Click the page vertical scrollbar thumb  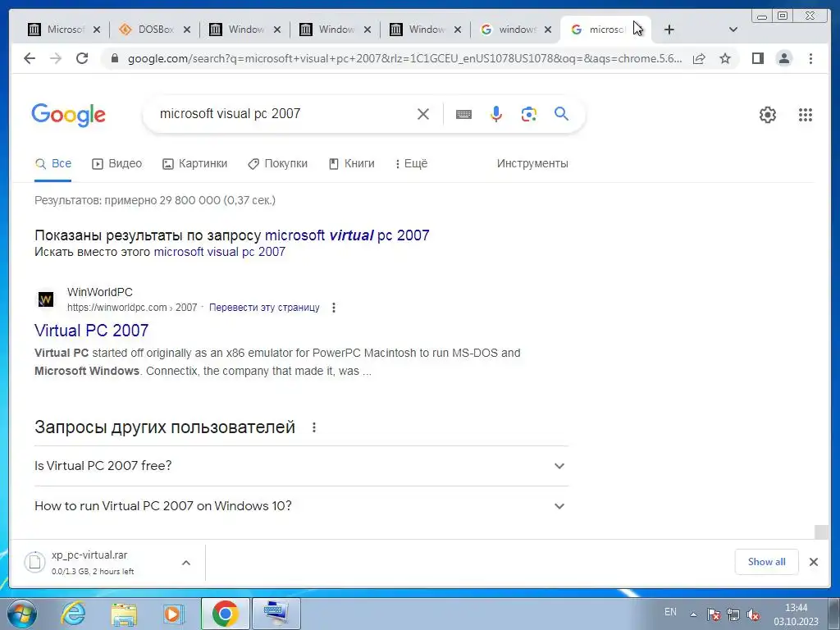click(820, 532)
